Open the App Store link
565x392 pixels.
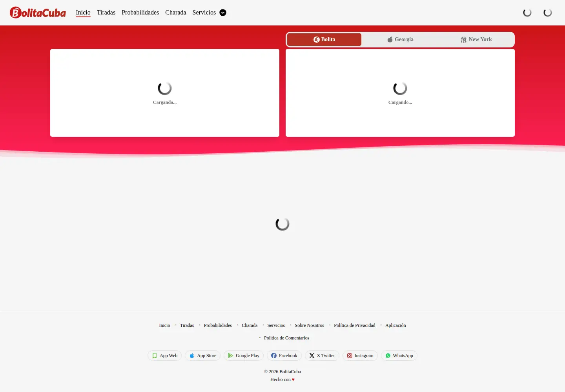pyautogui.click(x=203, y=356)
